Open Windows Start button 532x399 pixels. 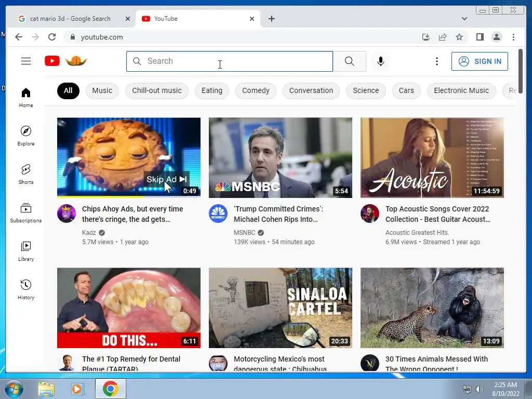pyautogui.click(x=13, y=389)
